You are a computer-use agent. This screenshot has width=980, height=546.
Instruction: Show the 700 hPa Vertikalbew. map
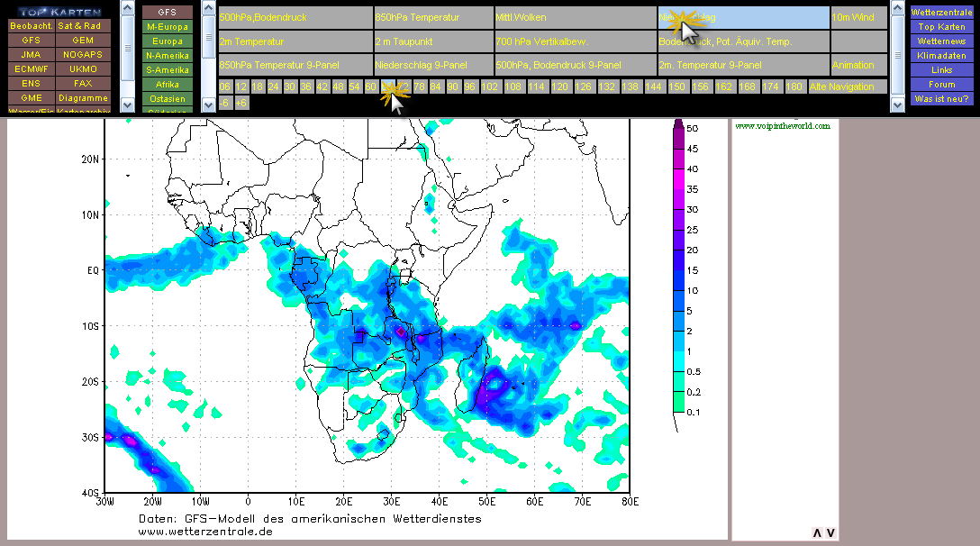(576, 41)
